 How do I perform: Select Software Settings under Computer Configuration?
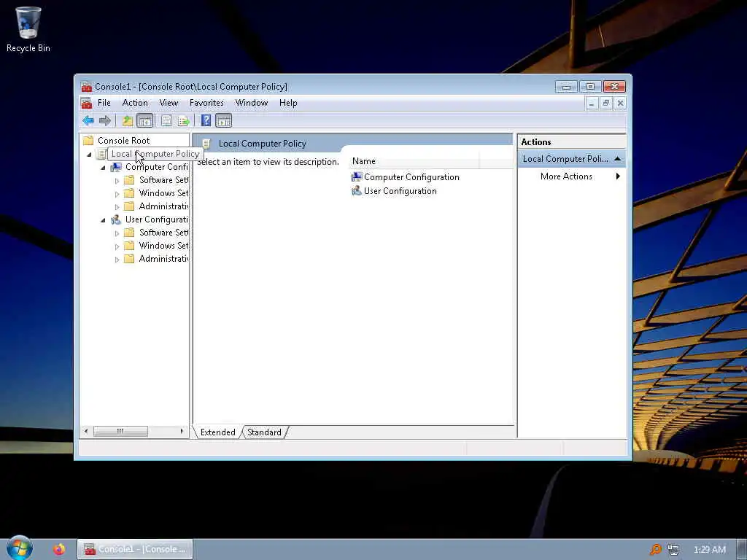tap(163, 180)
